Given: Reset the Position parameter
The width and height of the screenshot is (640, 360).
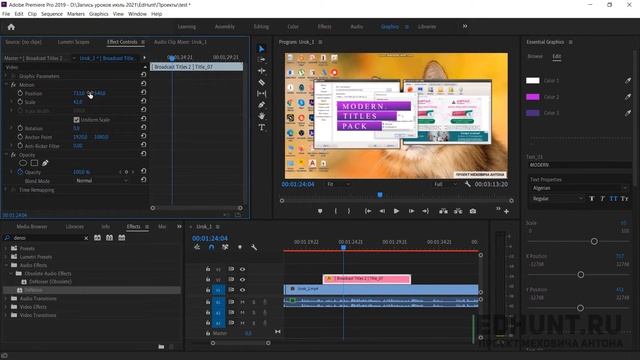Looking at the screenshot, I should pos(143,93).
